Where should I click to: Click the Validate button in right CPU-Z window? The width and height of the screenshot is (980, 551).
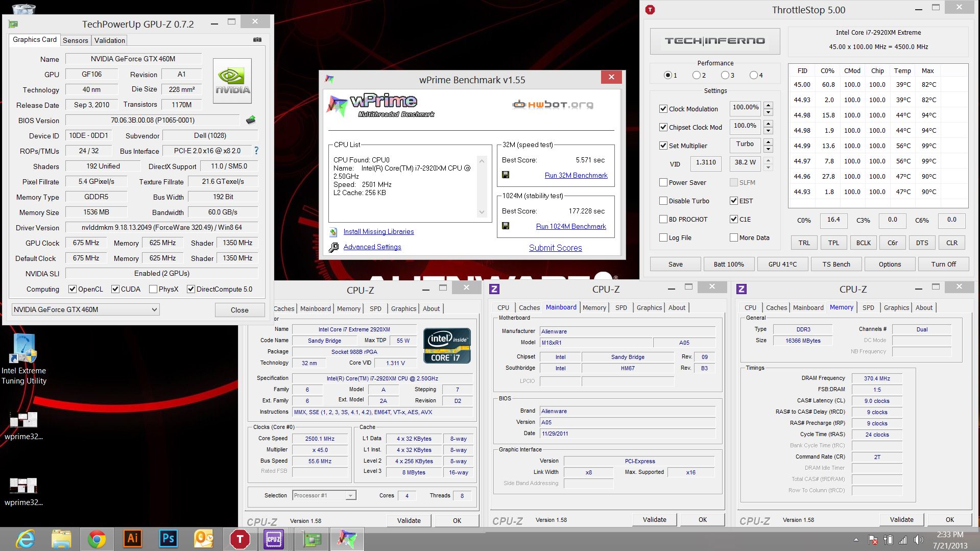pyautogui.click(x=901, y=519)
